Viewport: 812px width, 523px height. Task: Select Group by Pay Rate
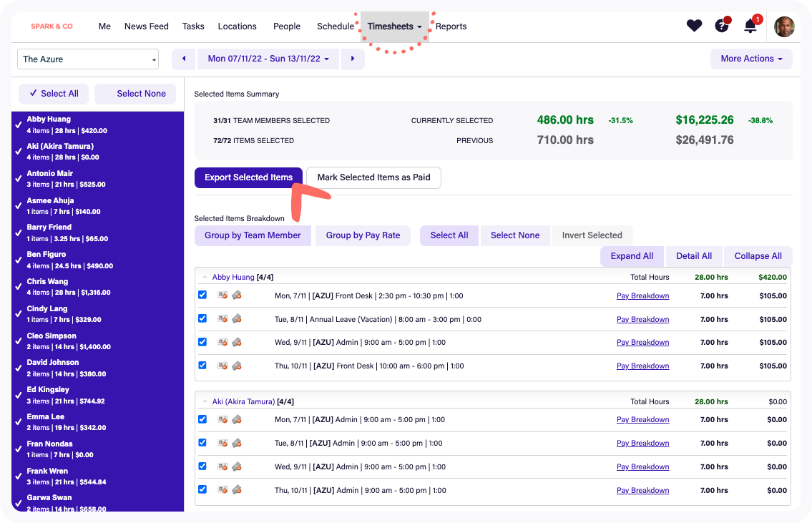(x=363, y=235)
